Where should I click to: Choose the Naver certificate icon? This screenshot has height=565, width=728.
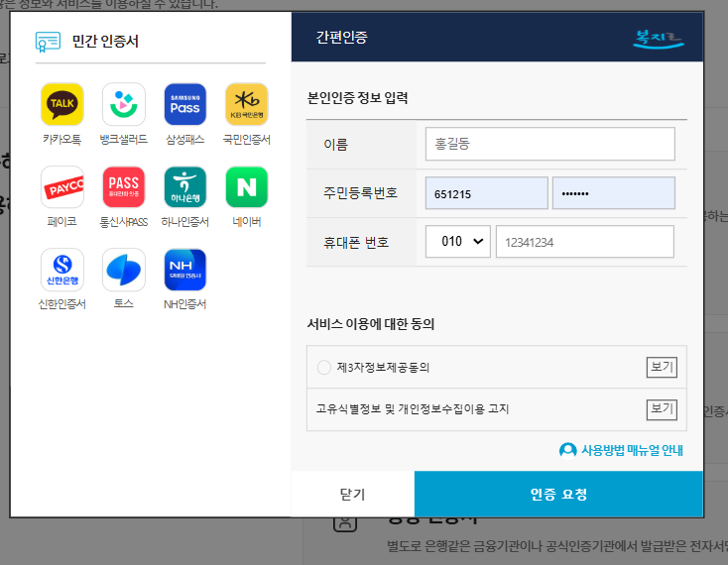pyautogui.click(x=247, y=187)
